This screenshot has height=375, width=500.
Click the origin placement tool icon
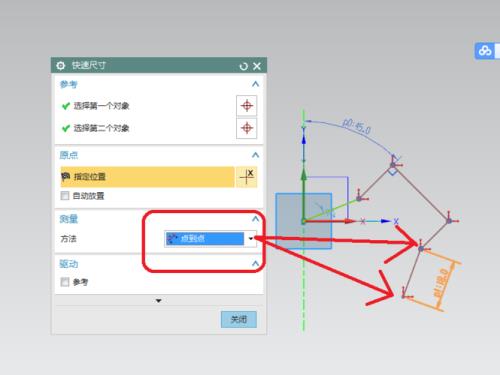(x=247, y=177)
